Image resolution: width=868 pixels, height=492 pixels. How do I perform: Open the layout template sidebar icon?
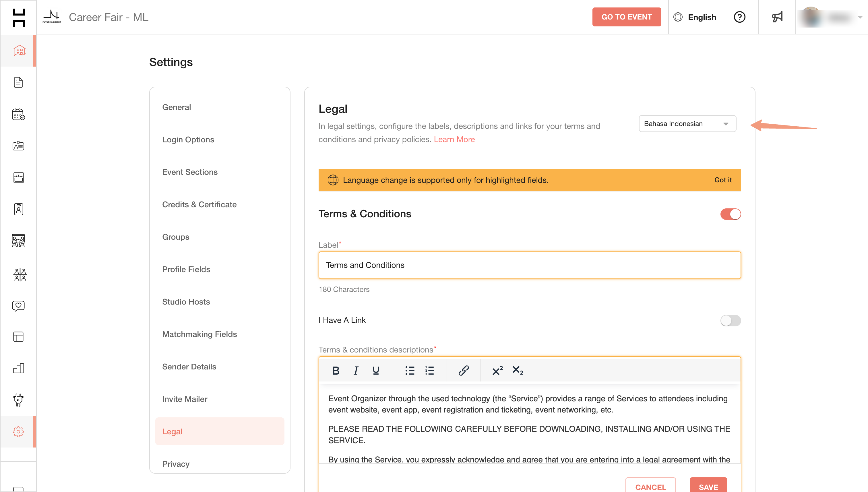point(19,336)
